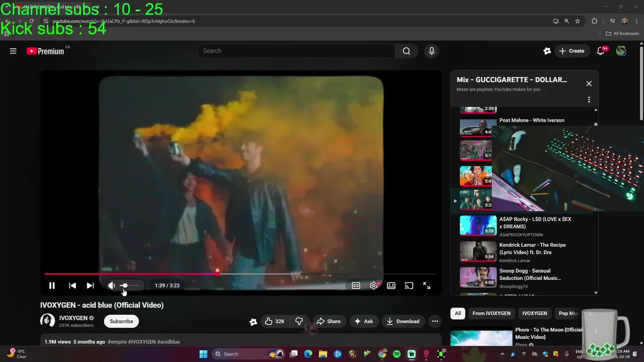Image resolution: width=644 pixels, height=362 pixels.
Task: Skip to previous video
Action: coord(72,286)
